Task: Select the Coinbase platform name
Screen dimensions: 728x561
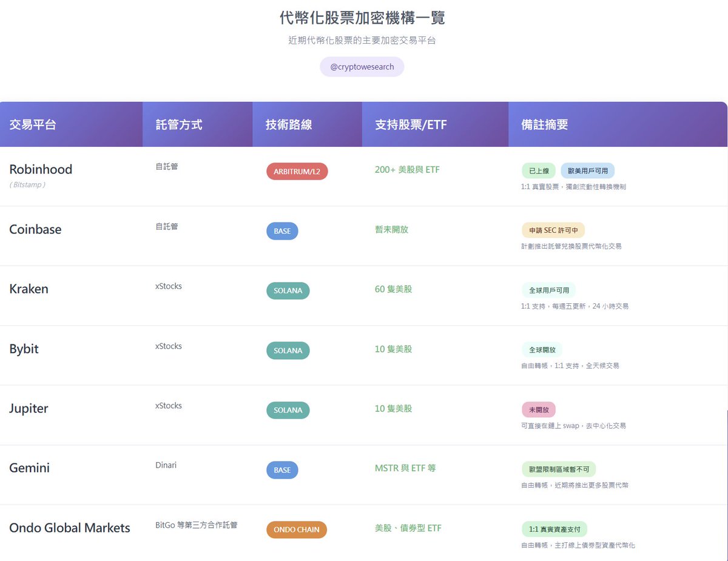Action: tap(35, 229)
